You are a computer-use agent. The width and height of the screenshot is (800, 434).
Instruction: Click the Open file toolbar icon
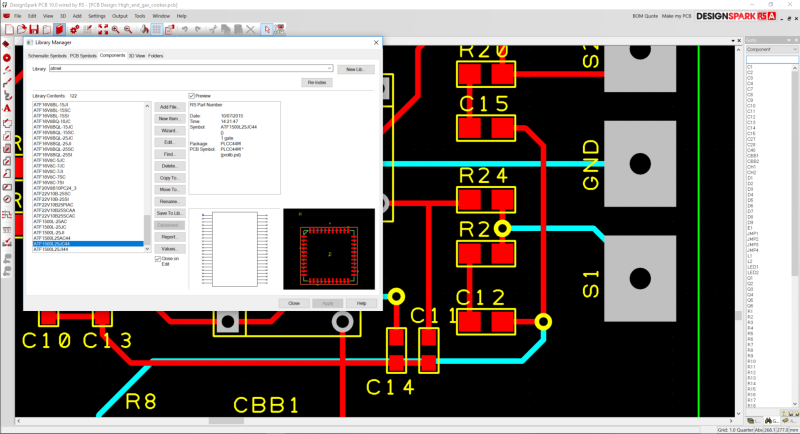tap(21, 30)
